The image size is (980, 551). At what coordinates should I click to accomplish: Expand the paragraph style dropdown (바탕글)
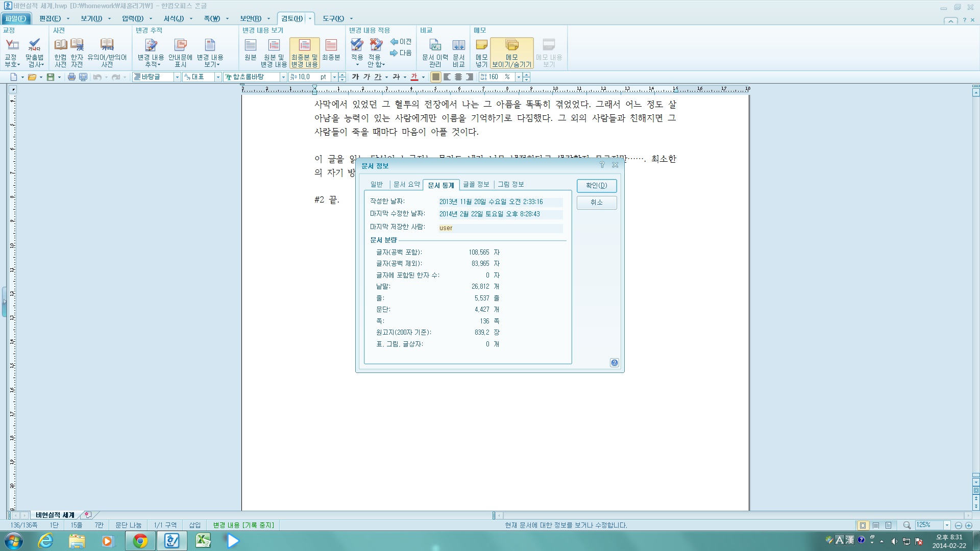(177, 77)
